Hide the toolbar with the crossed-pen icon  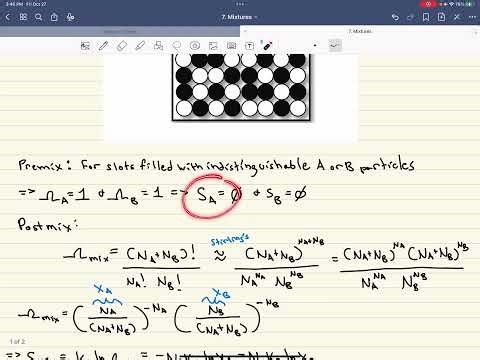pos(457,17)
